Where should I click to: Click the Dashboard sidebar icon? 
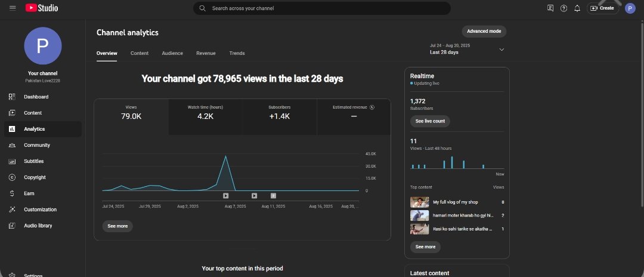click(x=12, y=97)
